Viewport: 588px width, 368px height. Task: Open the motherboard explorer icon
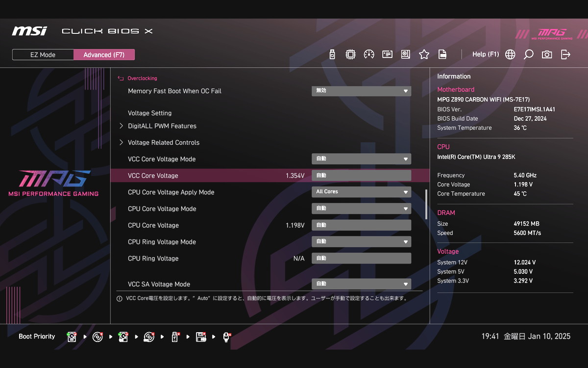(x=406, y=54)
